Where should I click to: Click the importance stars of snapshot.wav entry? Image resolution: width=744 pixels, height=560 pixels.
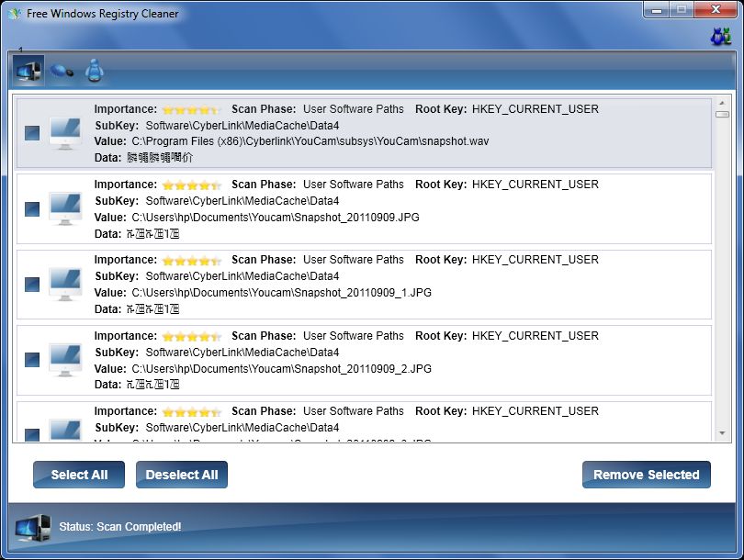click(191, 110)
